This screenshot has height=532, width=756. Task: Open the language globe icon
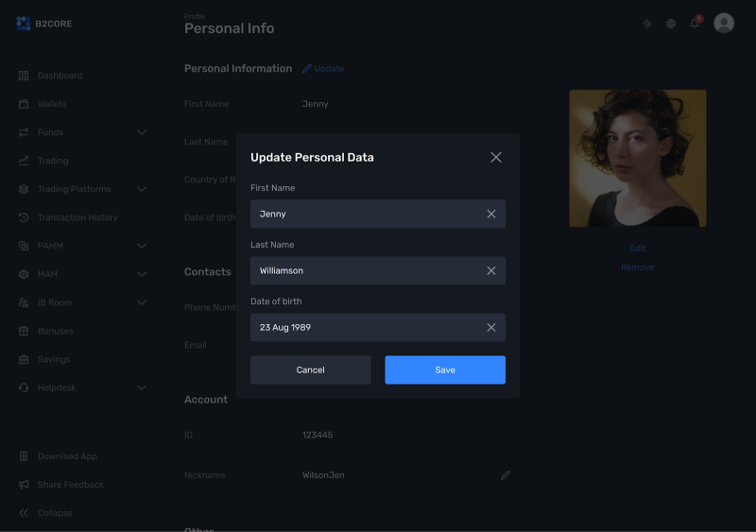[x=671, y=24]
